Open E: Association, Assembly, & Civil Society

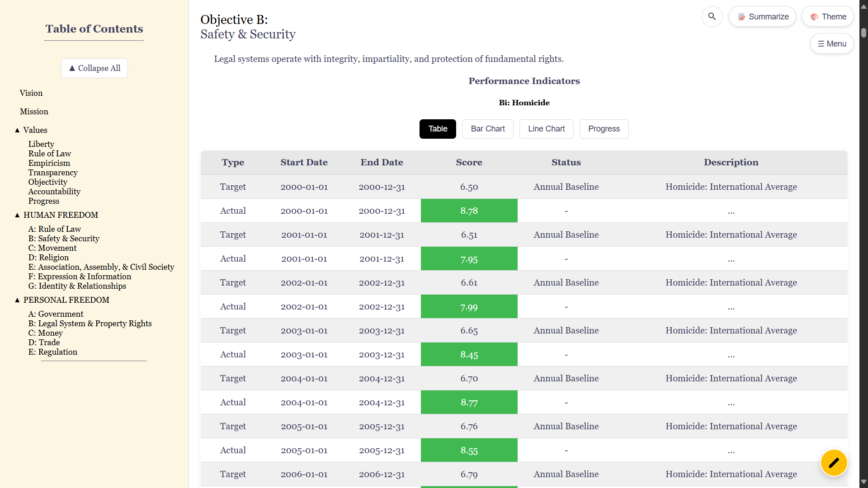click(101, 267)
